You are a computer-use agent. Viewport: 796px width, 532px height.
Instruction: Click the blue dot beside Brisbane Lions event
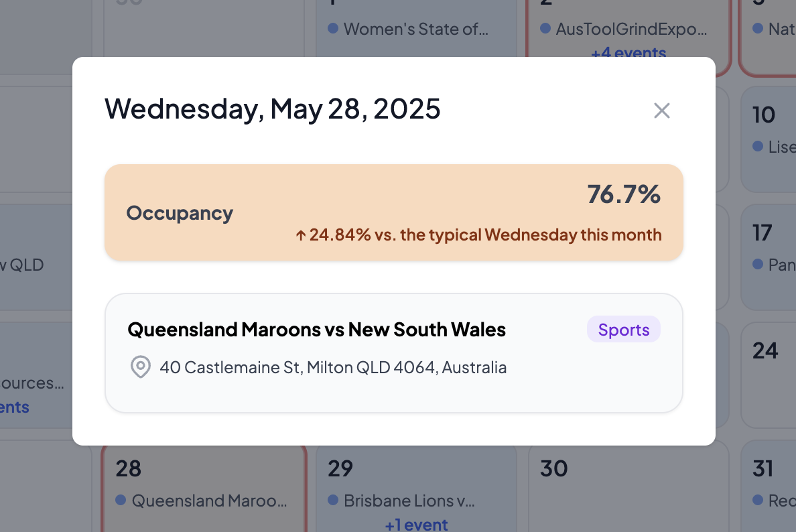(333, 500)
